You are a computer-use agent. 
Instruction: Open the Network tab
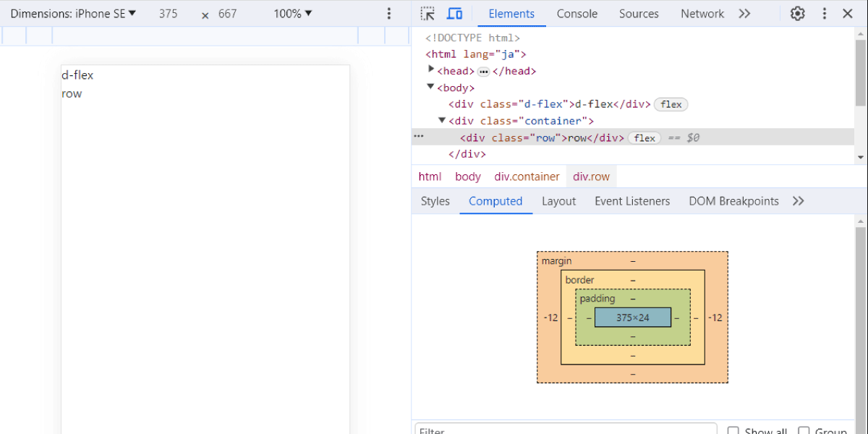click(x=702, y=14)
